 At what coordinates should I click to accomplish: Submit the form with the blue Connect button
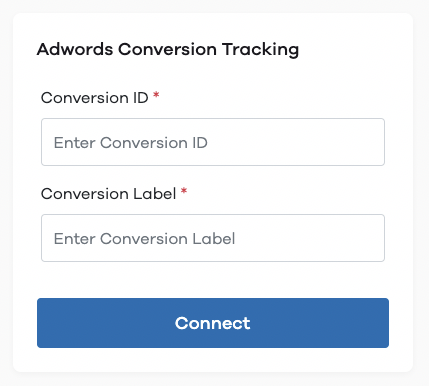[213, 323]
